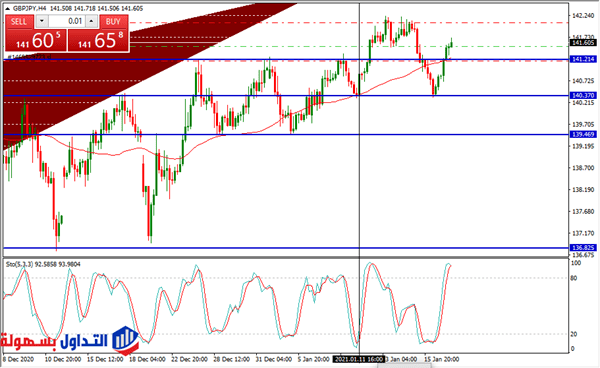The width and height of the screenshot is (600, 368).
Task: Click the 142.240 price axis label
Action: pyautogui.click(x=583, y=16)
